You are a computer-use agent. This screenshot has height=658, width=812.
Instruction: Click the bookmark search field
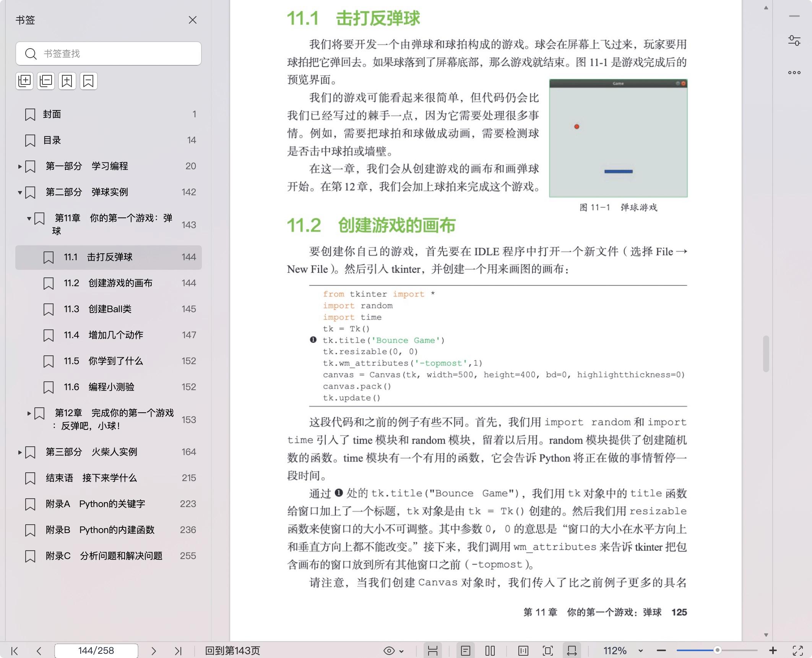[109, 53]
